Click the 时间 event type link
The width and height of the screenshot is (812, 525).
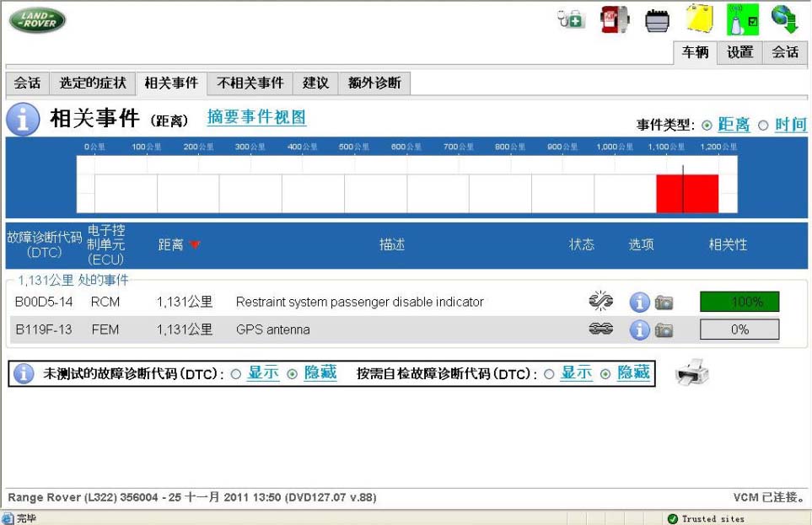pos(791,125)
